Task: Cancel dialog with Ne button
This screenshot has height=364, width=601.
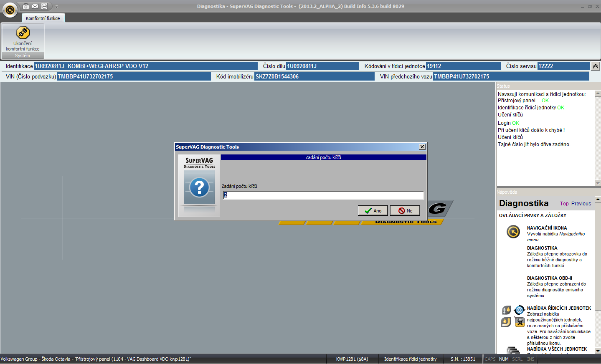Action: click(x=405, y=211)
